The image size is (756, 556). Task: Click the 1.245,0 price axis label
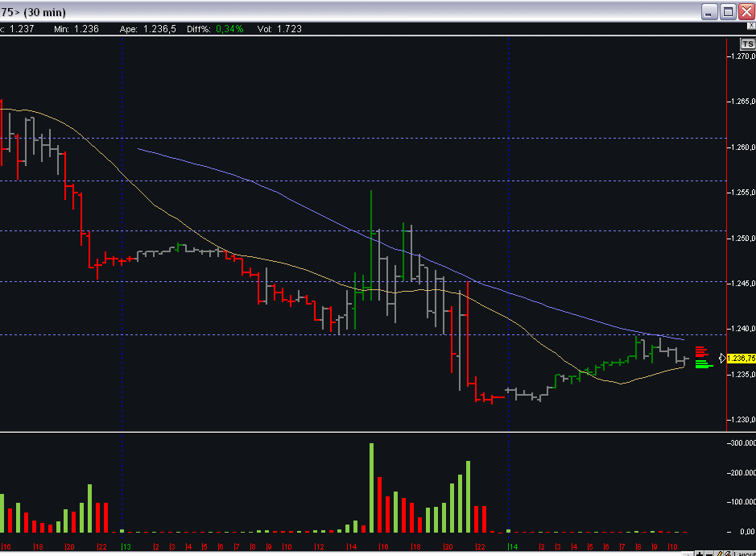742,284
